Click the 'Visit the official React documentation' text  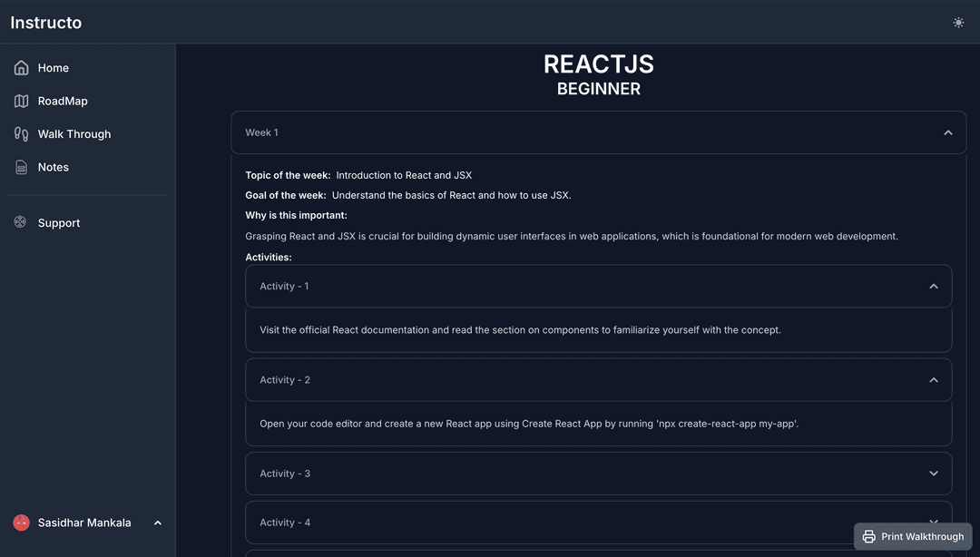[520, 330]
